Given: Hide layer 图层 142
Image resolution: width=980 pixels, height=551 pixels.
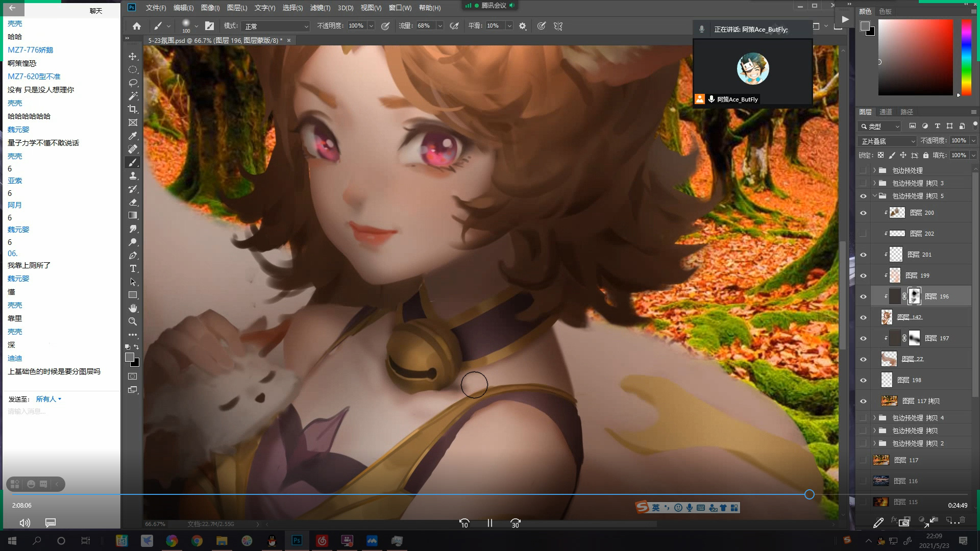Looking at the screenshot, I should click(x=863, y=318).
